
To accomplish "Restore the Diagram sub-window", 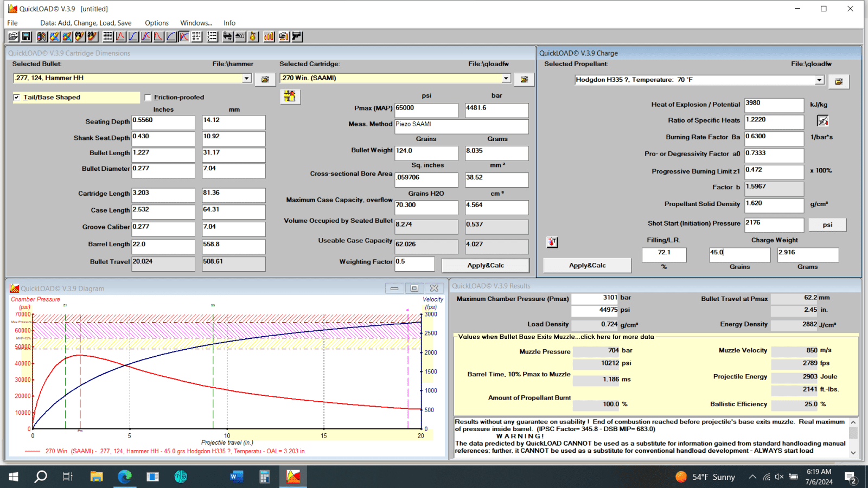I will pos(414,288).
